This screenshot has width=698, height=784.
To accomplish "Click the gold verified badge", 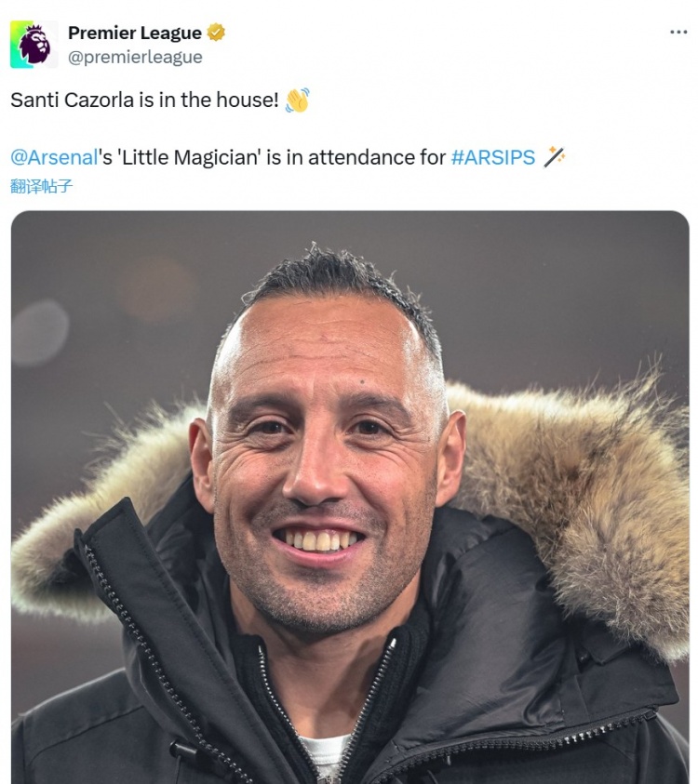I will (x=216, y=33).
